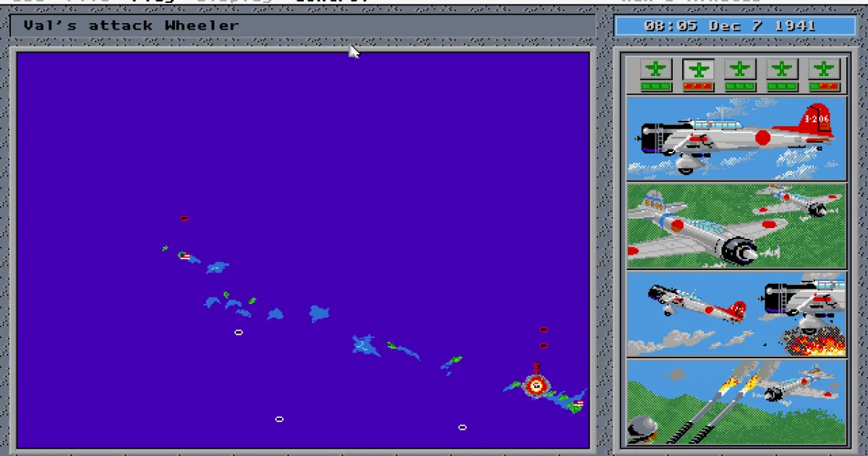Click the red aircraft marker above the explosion
This screenshot has height=456, width=868.
(536, 368)
